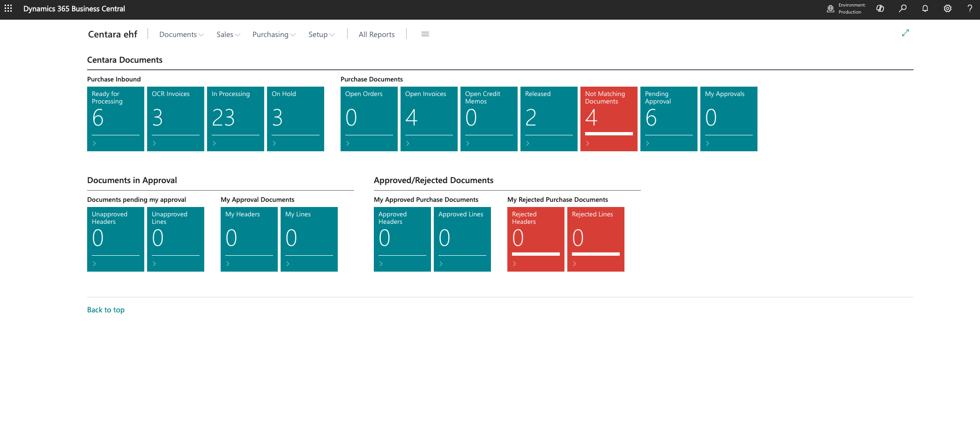This screenshot has width=980, height=436.
Task: Open the Setup dropdown
Action: click(321, 34)
